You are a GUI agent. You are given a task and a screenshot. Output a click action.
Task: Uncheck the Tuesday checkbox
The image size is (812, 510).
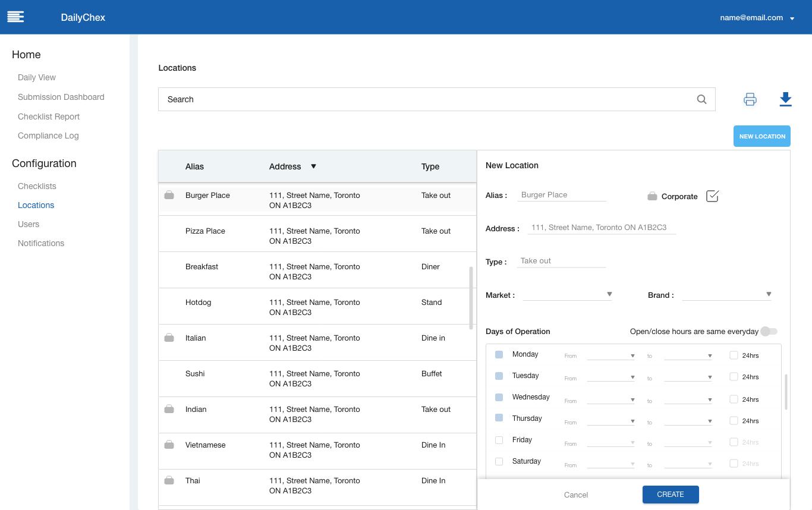(499, 376)
